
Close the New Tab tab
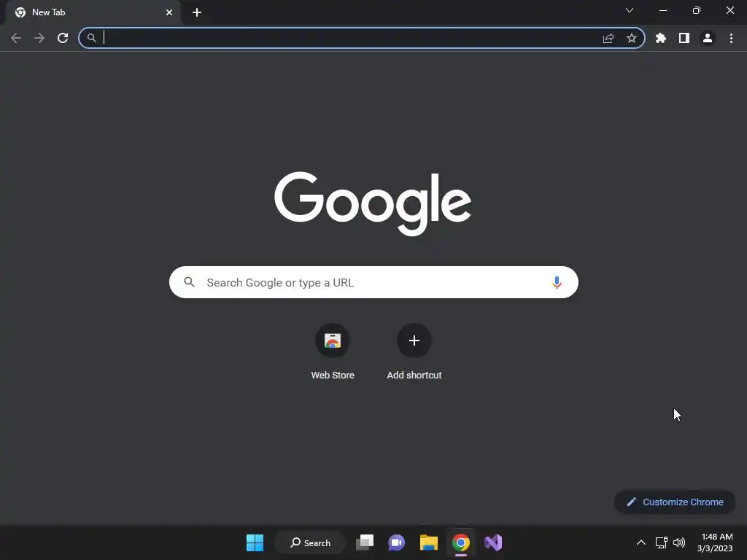(169, 12)
